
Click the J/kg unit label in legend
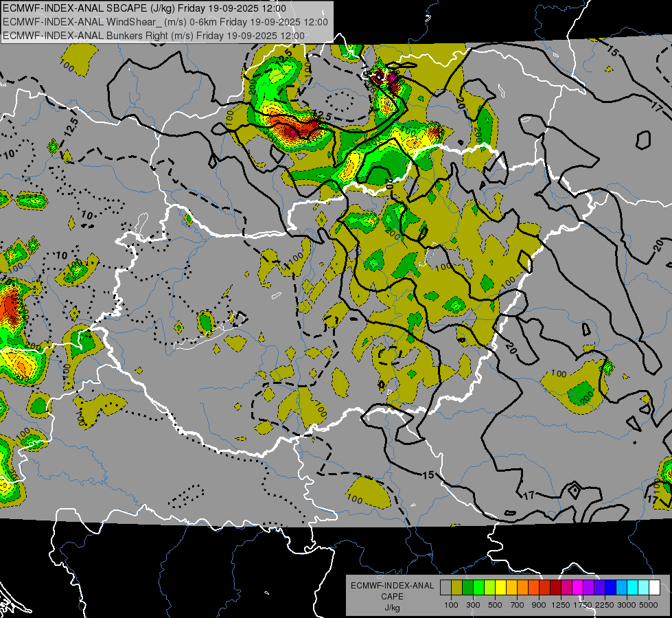(x=392, y=607)
